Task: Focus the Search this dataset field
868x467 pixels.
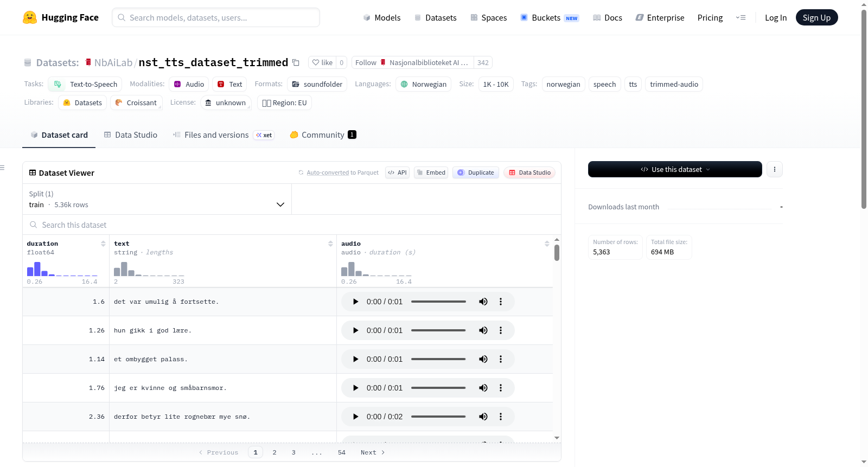Action: [292, 225]
